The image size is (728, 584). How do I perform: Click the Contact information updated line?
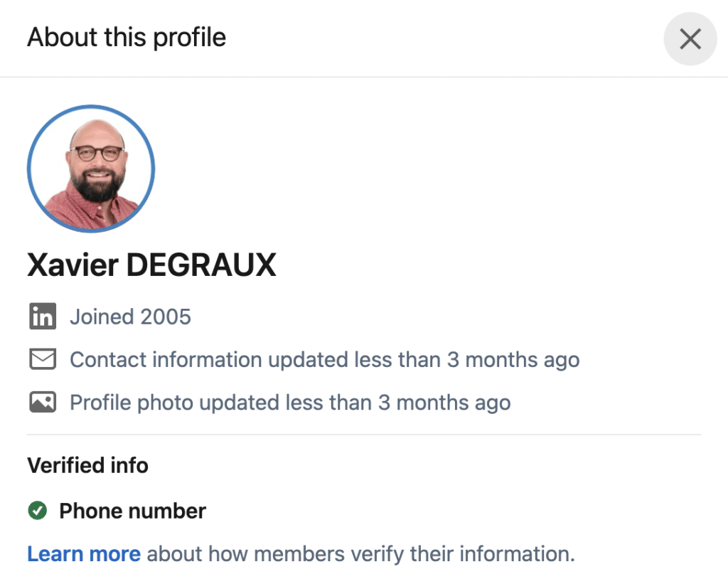[324, 359]
